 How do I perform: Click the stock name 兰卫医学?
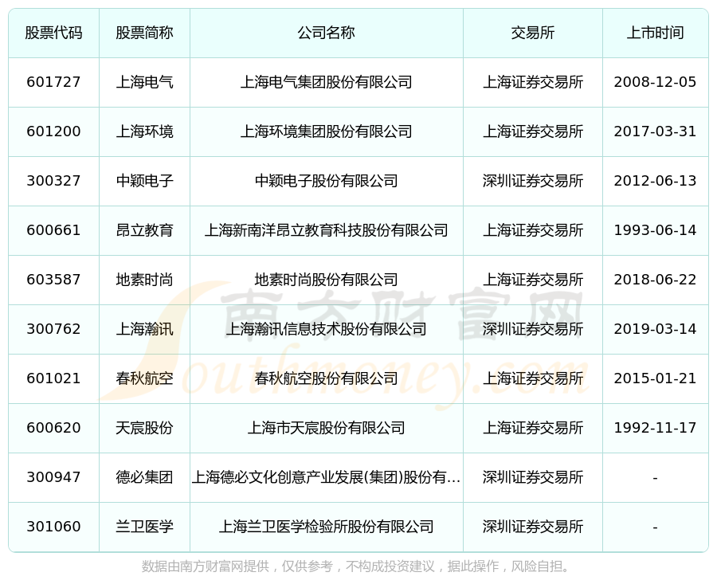[144, 527]
